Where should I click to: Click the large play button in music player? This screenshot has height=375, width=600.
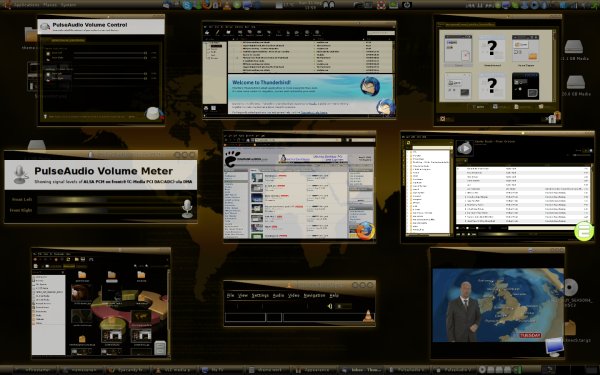tap(465, 148)
